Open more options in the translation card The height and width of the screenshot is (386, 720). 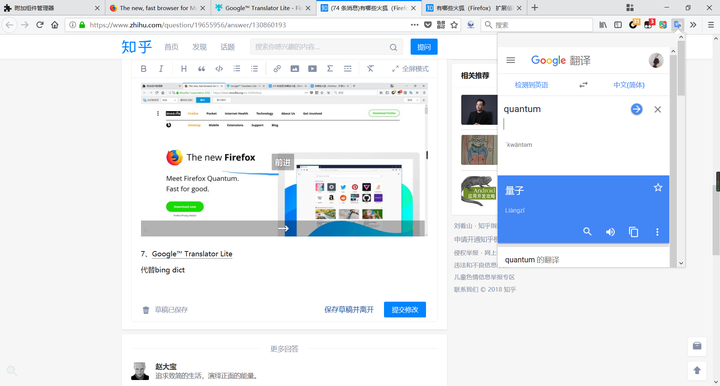657,232
